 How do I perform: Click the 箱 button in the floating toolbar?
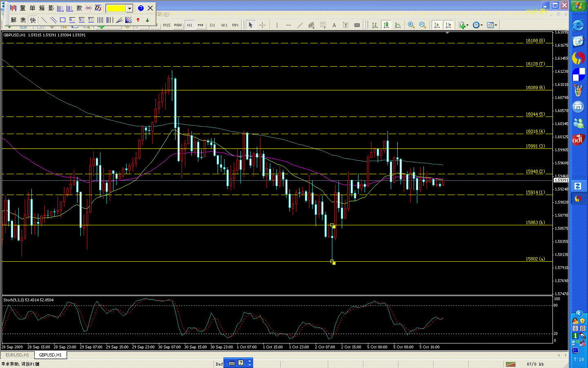tap(42, 8)
